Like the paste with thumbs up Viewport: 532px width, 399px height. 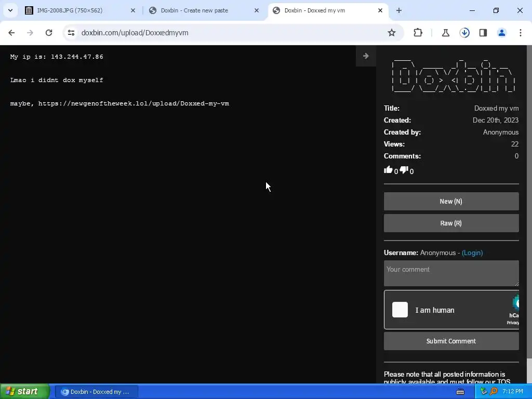click(x=388, y=170)
